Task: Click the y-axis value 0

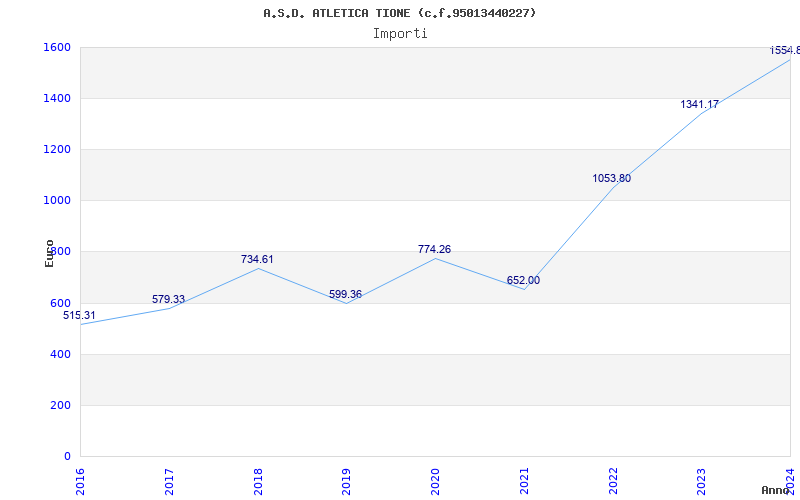Action: point(67,456)
